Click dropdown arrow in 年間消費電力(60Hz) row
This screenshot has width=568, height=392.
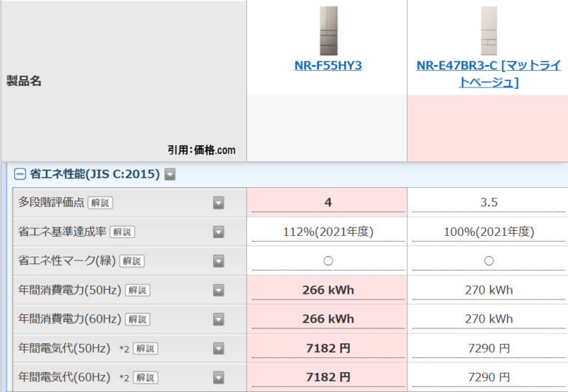(x=218, y=320)
